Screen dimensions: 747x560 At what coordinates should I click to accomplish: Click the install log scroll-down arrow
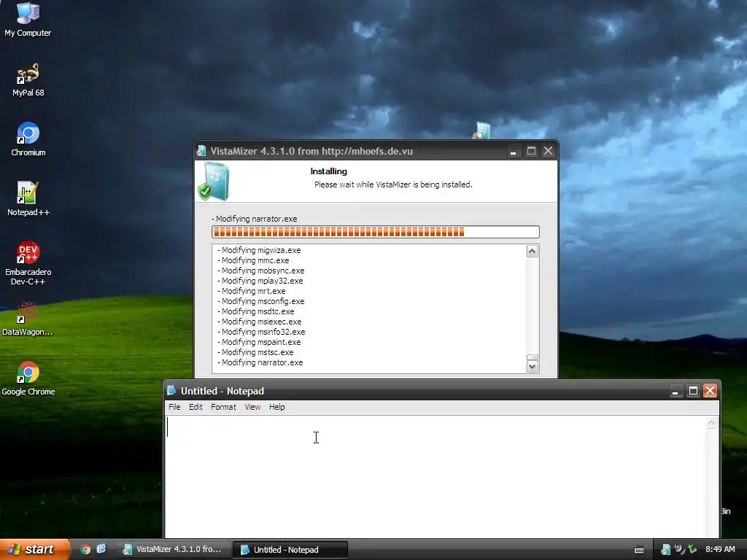[532, 366]
